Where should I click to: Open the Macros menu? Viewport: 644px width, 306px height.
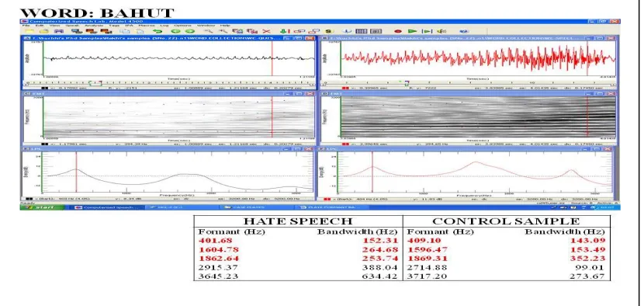coord(147,26)
